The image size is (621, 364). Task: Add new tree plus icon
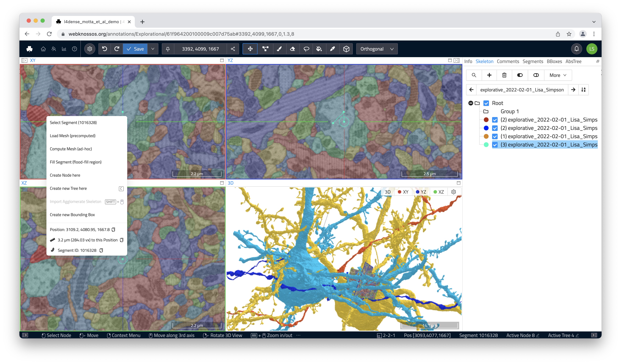(489, 75)
